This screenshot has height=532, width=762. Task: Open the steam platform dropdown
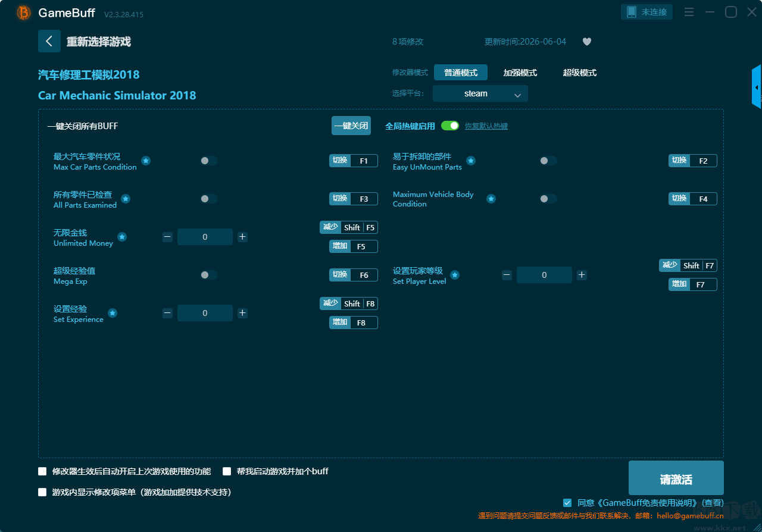tap(480, 93)
